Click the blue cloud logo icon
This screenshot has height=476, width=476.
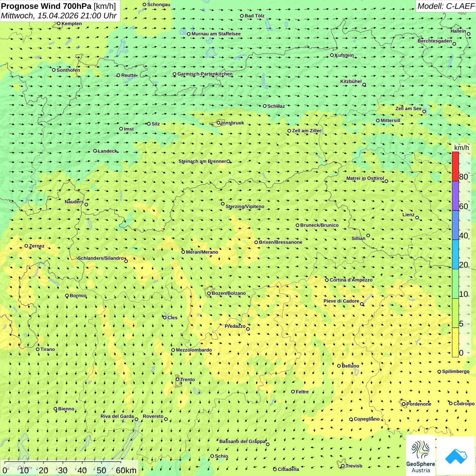tap(456, 456)
